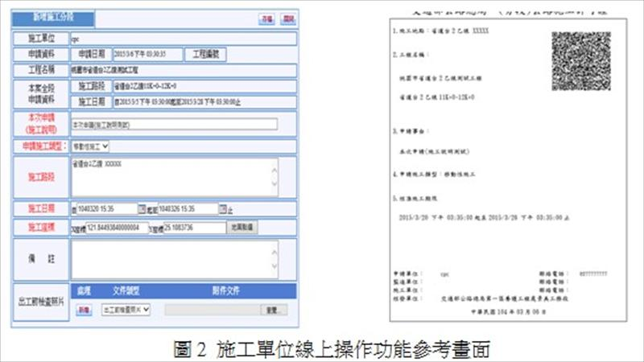Click the X coordinate field 121.84493840000004
This screenshot has height=362, width=644.
(117, 228)
